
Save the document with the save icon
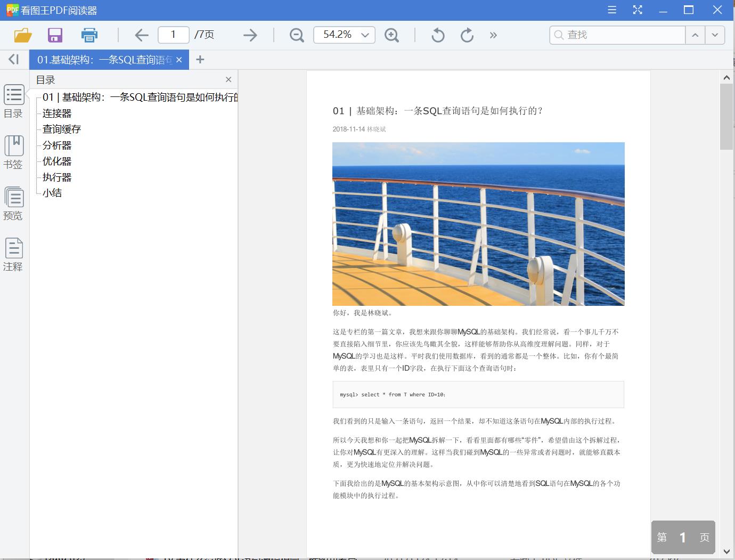pyautogui.click(x=55, y=35)
